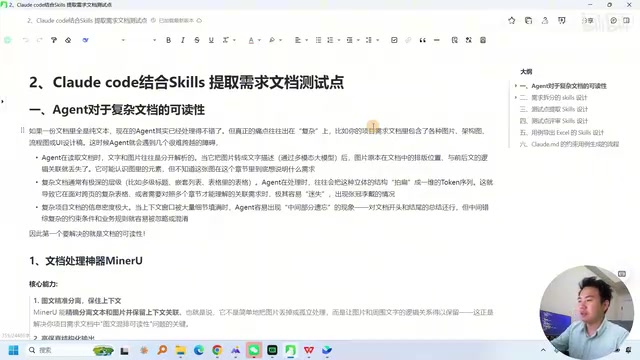640x360 pixels.
Task: Click the webcam video overlay
Action: pos(587,313)
